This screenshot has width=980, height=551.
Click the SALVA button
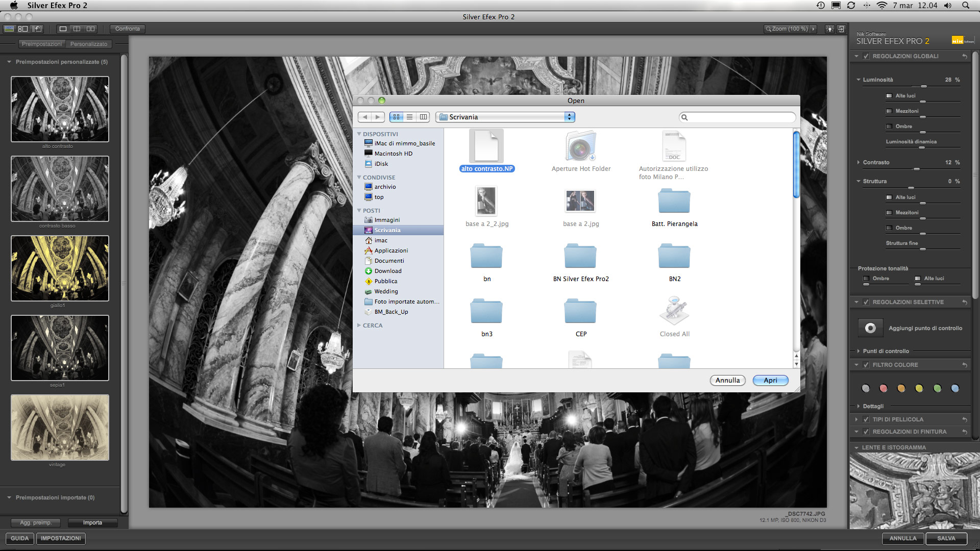click(946, 538)
